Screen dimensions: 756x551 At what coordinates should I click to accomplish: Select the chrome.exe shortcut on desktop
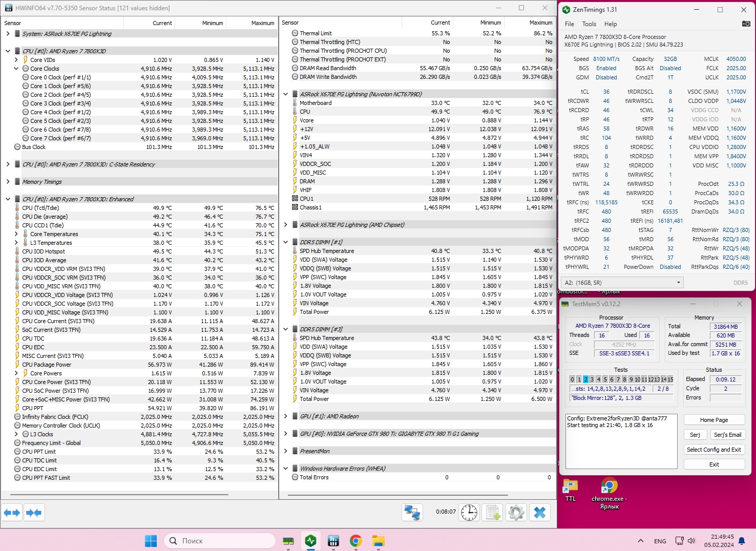(609, 494)
